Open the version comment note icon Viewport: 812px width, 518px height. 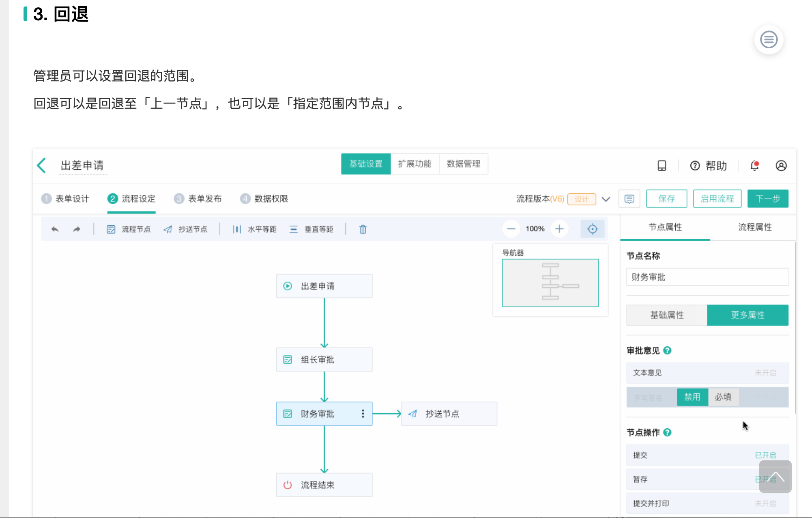point(629,199)
